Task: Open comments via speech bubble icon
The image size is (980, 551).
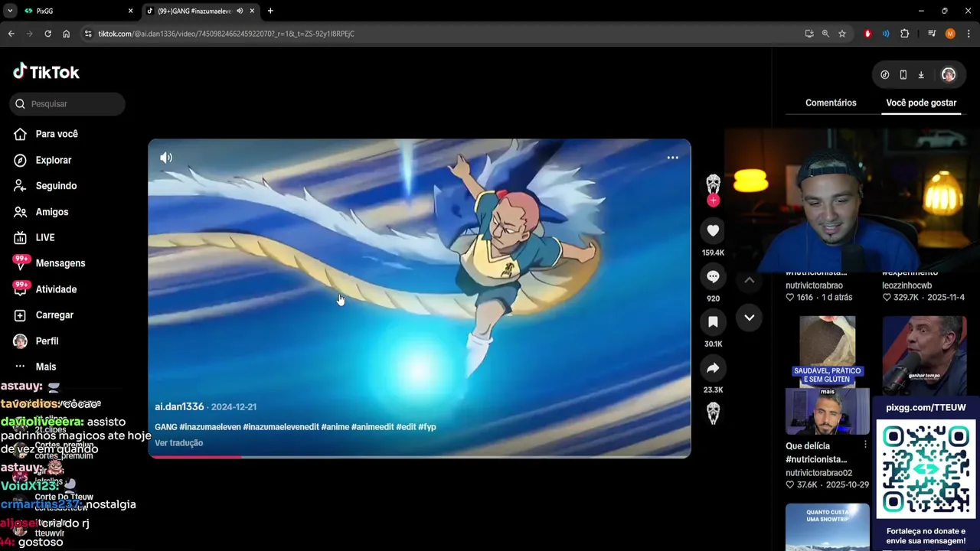Action: click(713, 276)
